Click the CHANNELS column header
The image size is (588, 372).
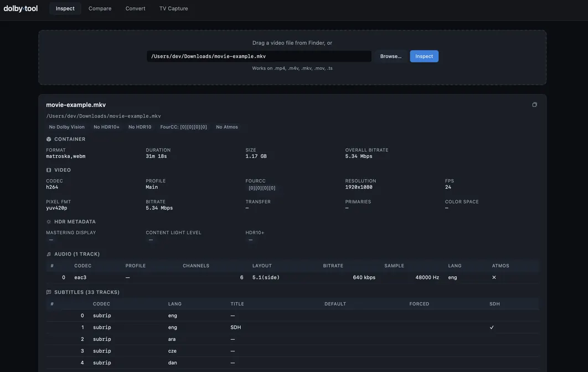pos(196,266)
